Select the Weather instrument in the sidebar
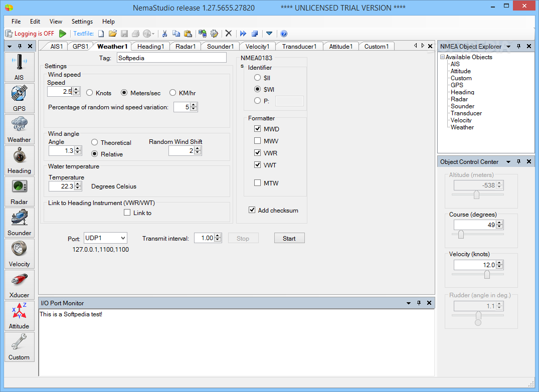 (19, 129)
